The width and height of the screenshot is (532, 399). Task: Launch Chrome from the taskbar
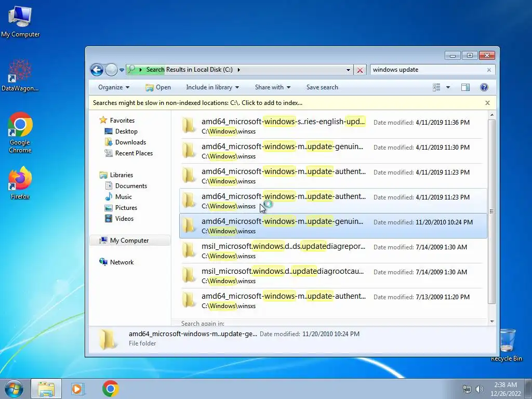click(x=110, y=389)
